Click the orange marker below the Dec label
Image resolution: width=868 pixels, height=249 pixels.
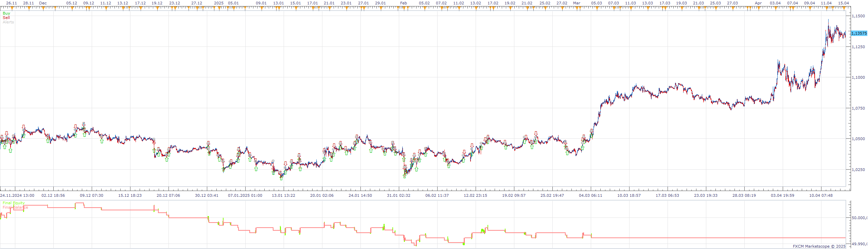tap(43, 8)
